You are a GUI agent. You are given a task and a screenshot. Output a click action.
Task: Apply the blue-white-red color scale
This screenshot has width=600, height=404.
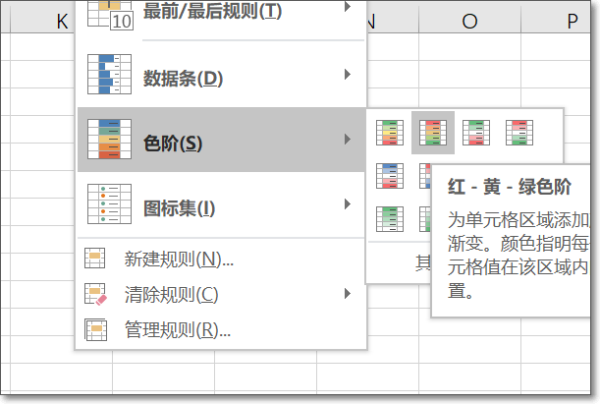[390, 176]
